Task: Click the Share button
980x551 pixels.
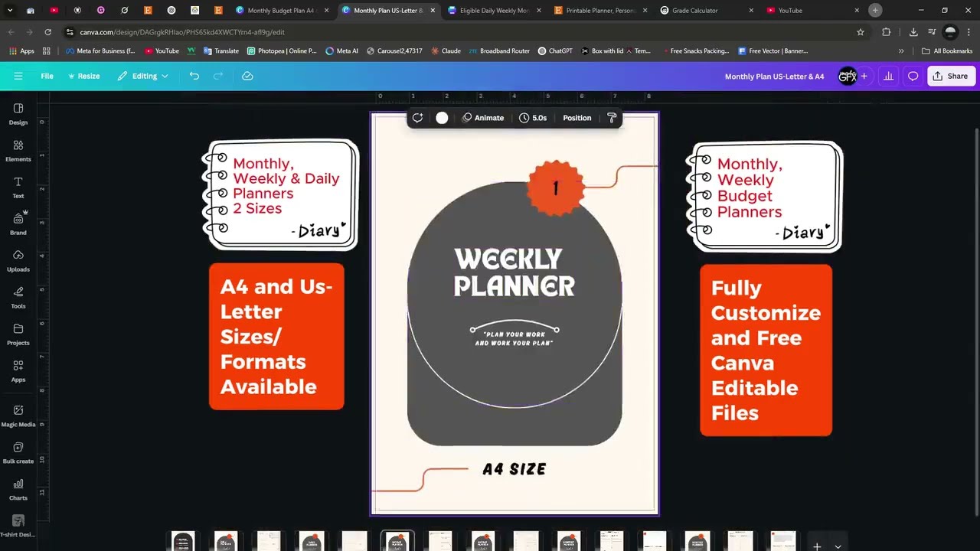Action: click(950, 76)
